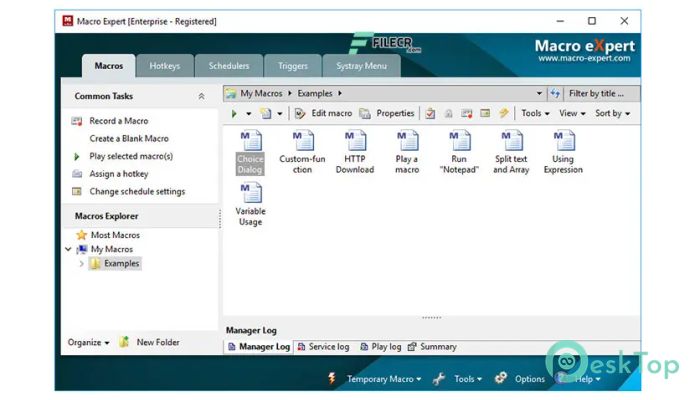Click the checklist enable/disable toolbar icon
Viewport: 700px width, 400px height.
430,113
